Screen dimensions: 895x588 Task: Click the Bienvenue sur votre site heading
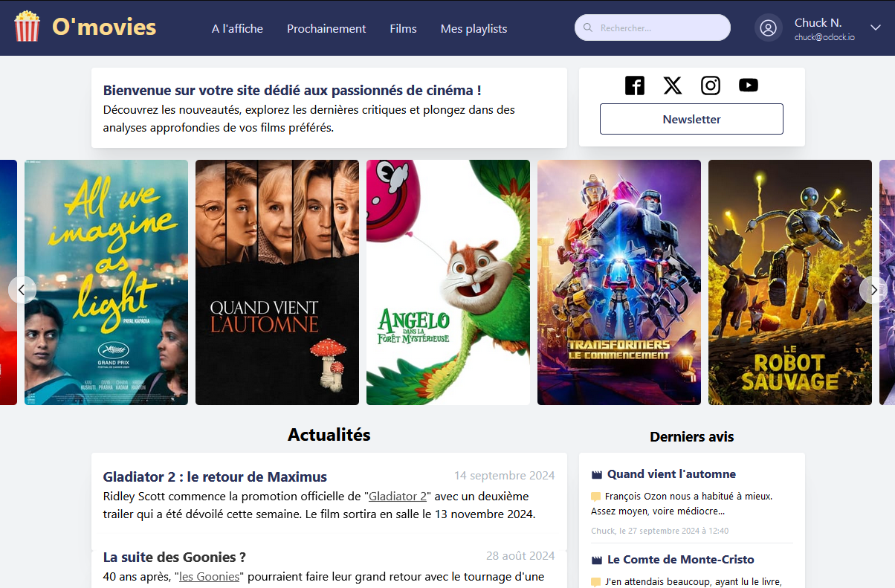[x=292, y=90]
